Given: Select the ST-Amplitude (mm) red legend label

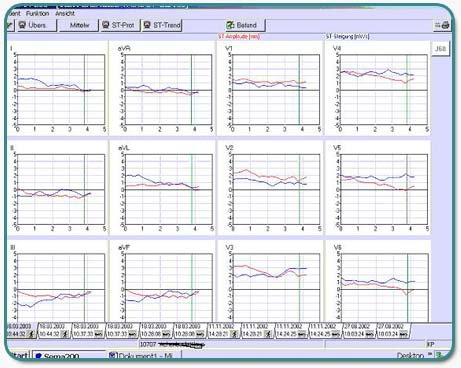Looking at the screenshot, I should pos(239,36).
